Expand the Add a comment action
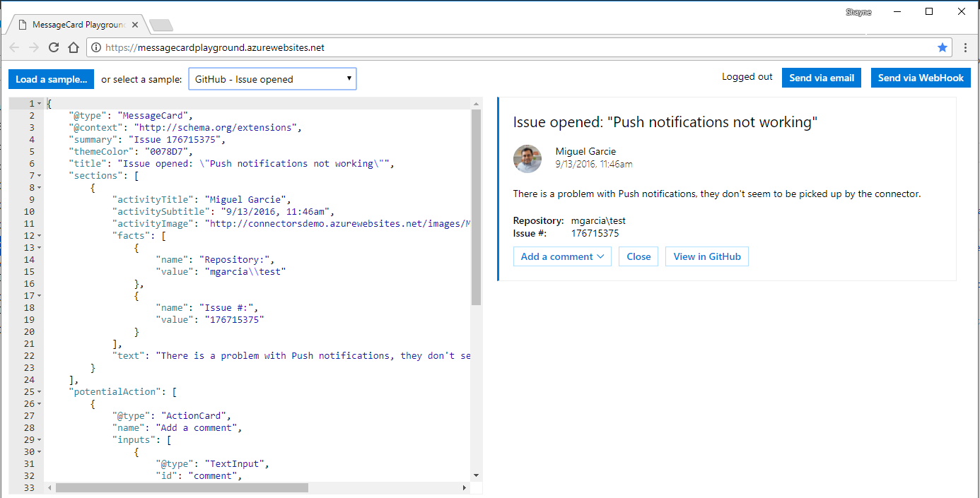980x498 pixels. (563, 256)
